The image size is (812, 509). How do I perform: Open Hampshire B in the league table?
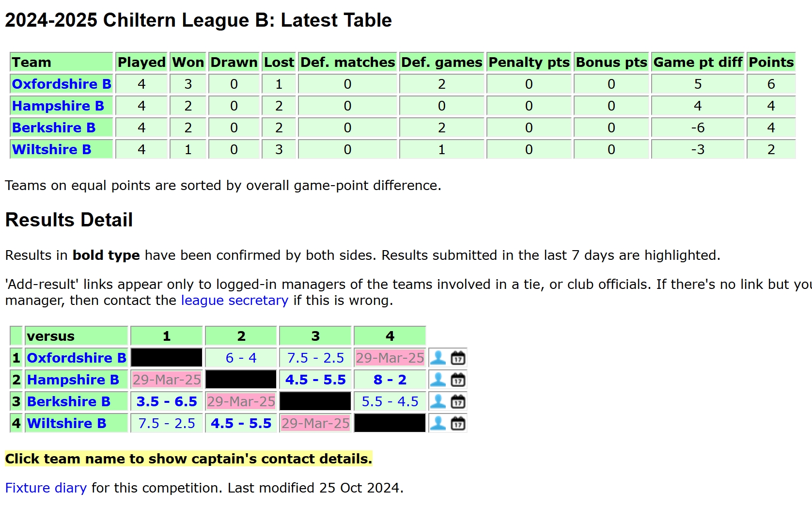(x=58, y=106)
